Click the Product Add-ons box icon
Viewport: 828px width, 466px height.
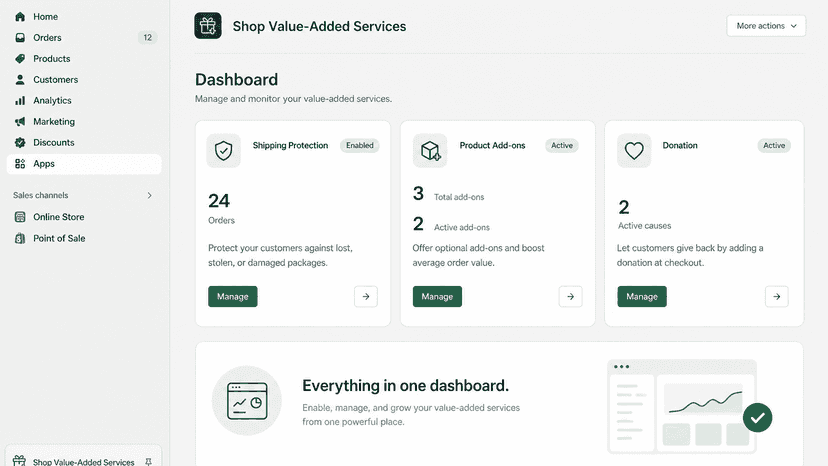click(430, 151)
